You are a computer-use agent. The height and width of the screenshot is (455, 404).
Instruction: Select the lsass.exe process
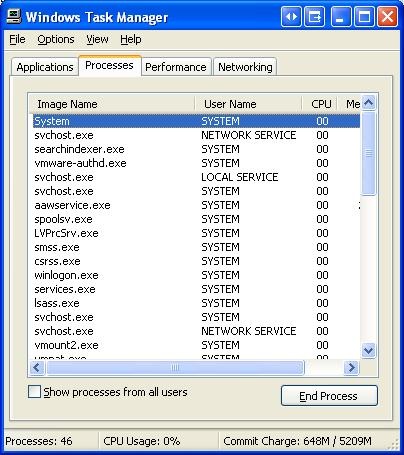pos(196,303)
